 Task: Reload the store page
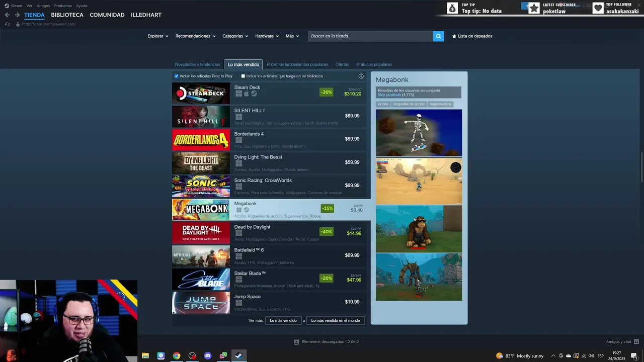pyautogui.click(x=7, y=24)
